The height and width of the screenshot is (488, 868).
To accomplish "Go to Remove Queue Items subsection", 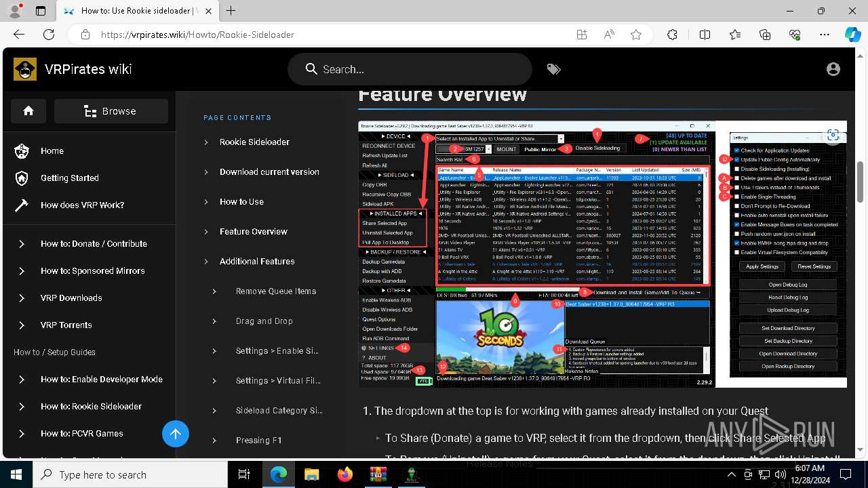I will [276, 291].
